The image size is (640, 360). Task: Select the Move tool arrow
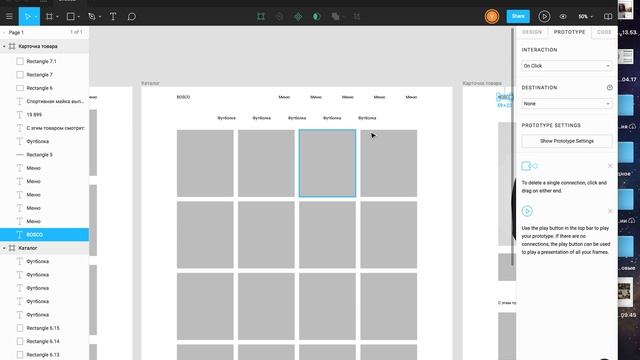click(x=27, y=17)
